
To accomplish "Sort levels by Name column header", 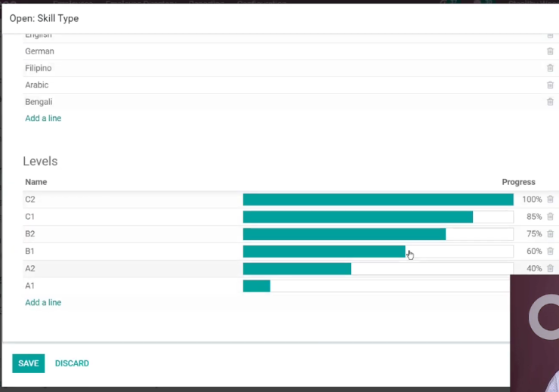I will (36, 182).
